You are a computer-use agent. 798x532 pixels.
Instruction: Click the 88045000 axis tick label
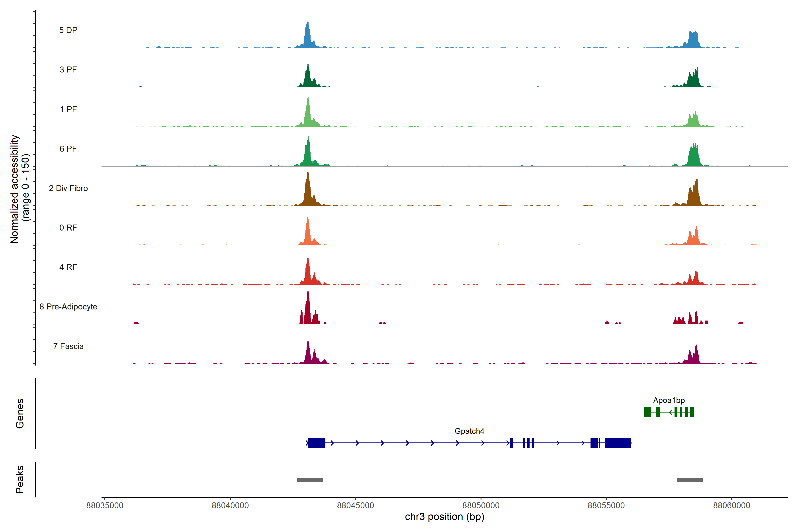click(355, 506)
